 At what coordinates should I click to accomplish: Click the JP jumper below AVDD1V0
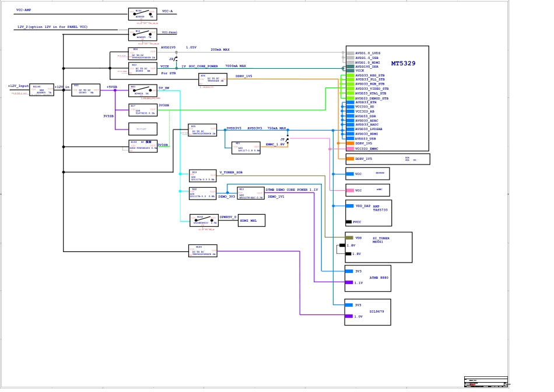(174, 59)
